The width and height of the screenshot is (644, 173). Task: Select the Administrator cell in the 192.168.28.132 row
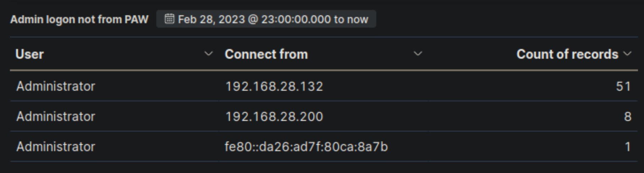coord(56,86)
